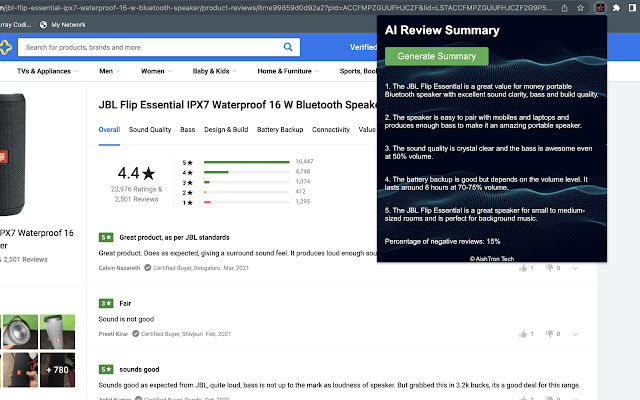Click 'Percentage of negative reviews: 18%' text
640x400 pixels.
click(442, 241)
